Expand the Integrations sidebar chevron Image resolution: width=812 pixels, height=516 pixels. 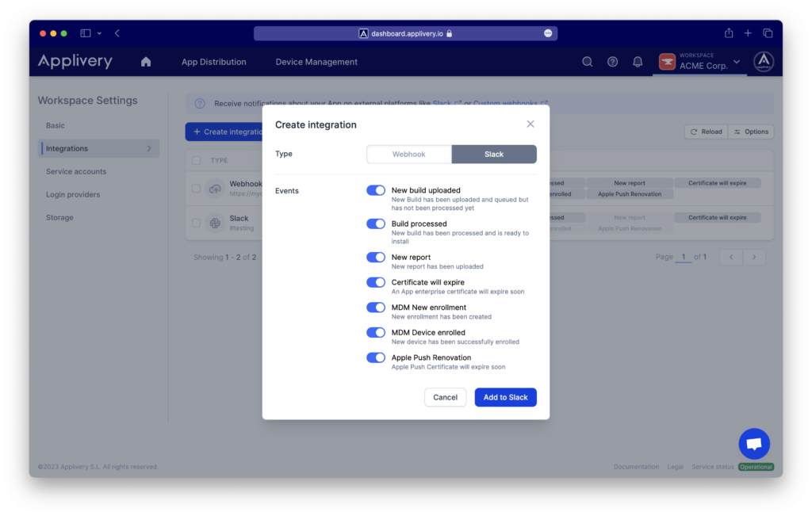149,148
